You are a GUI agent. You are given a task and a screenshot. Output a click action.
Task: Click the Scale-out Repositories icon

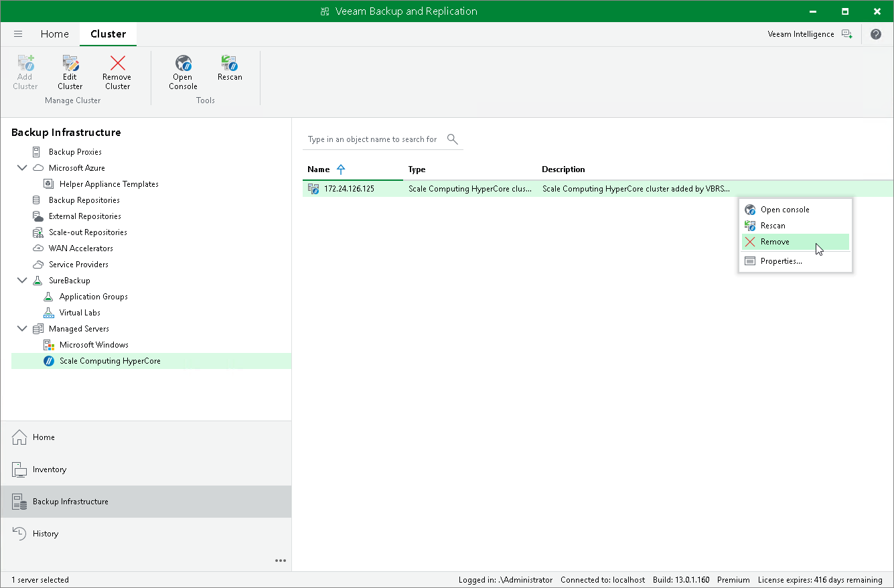point(38,232)
